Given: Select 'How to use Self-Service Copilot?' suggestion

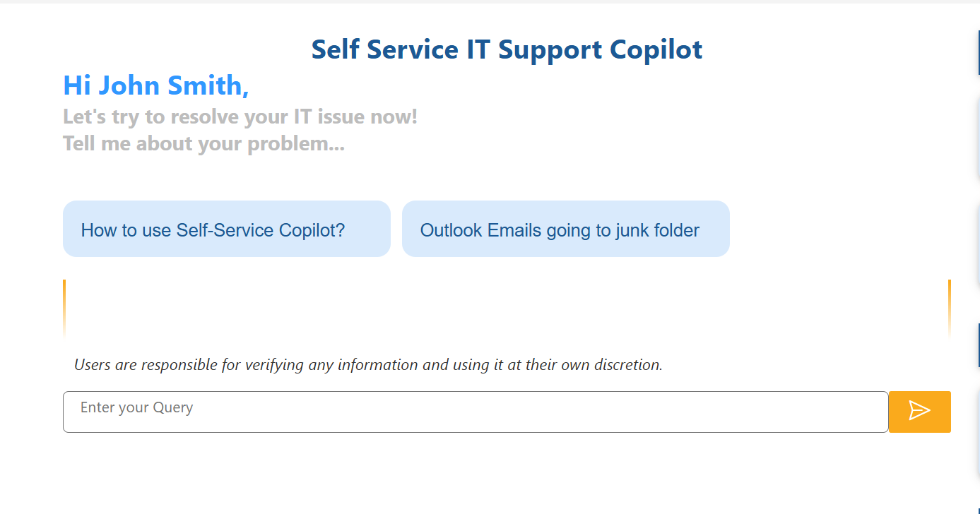Looking at the screenshot, I should coord(226,229).
